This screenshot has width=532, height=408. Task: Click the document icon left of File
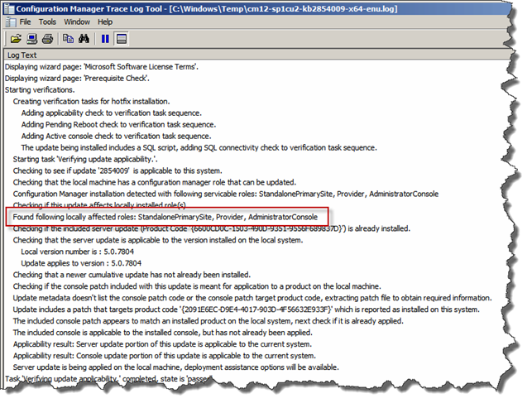11,22
